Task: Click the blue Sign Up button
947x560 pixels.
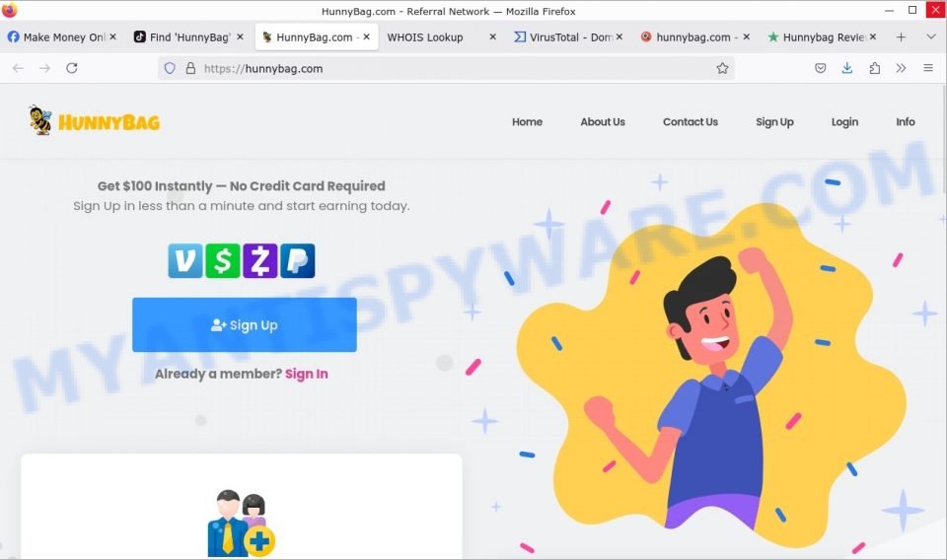Action: pos(245,324)
